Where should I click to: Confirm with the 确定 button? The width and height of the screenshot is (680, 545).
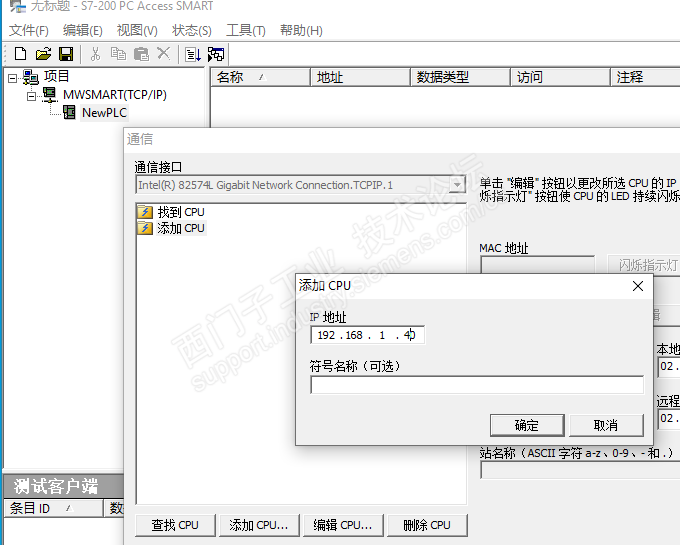pyautogui.click(x=527, y=425)
